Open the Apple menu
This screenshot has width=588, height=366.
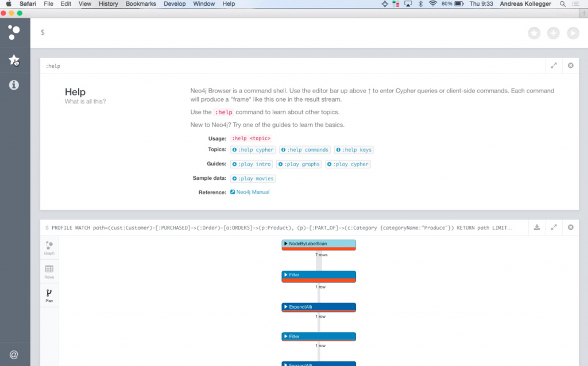(x=9, y=4)
